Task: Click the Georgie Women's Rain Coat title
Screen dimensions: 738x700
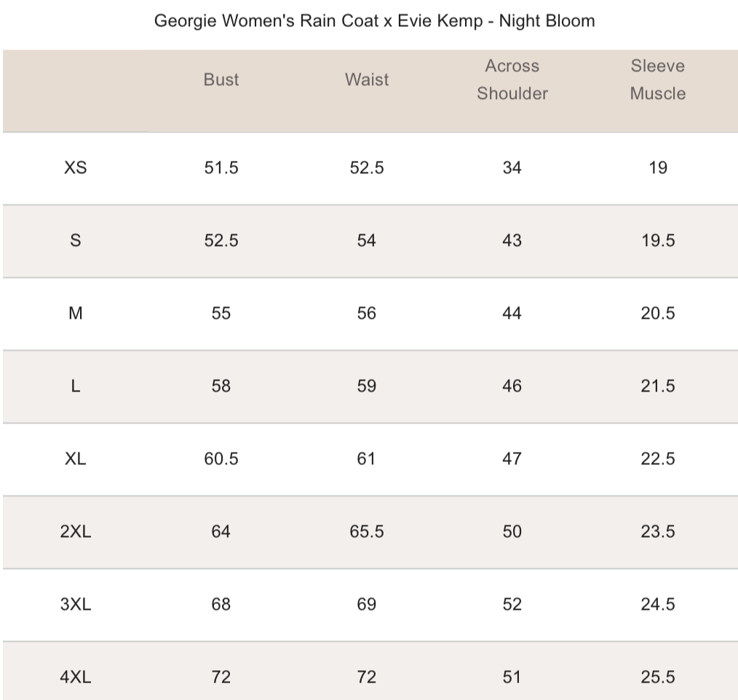Action: pyautogui.click(x=374, y=21)
